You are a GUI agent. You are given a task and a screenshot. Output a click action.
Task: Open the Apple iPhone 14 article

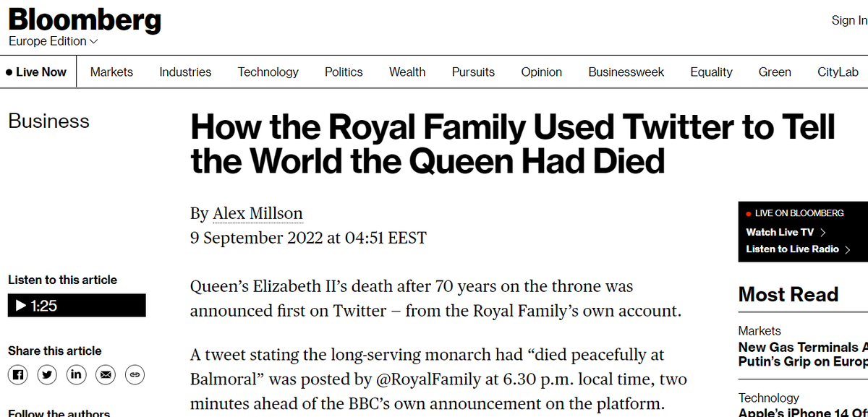[803, 413]
